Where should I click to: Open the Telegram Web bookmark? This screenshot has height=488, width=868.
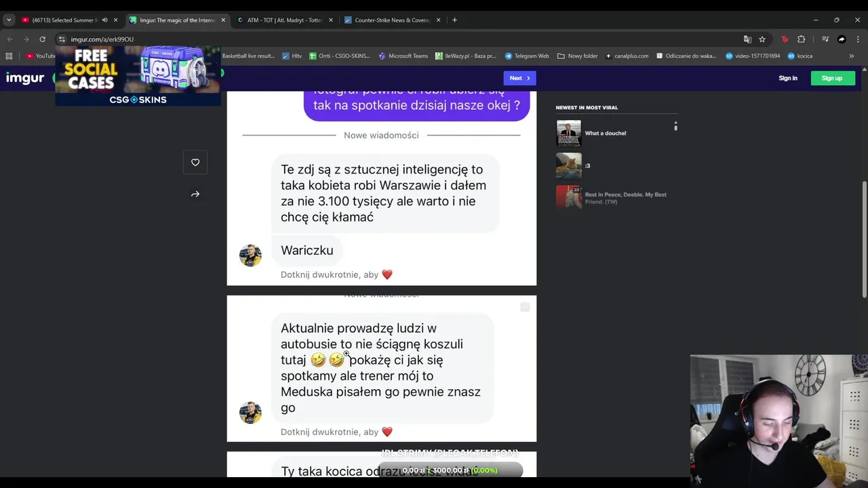(527, 56)
